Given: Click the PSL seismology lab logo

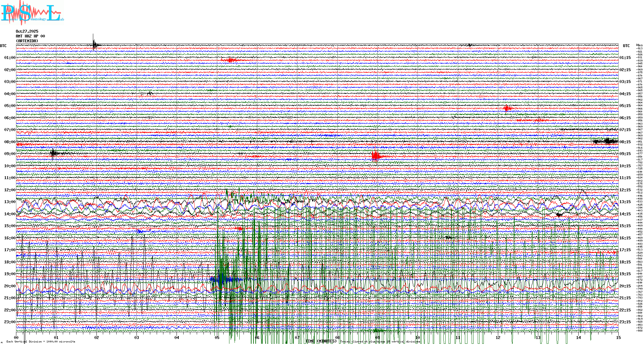Looking at the screenshot, I should [x=32, y=13].
